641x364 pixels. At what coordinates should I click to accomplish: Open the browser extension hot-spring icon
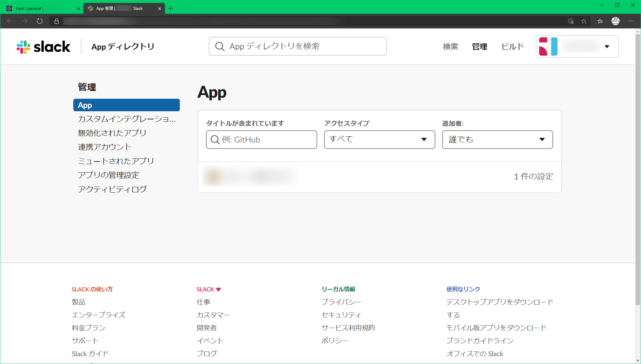(616, 21)
